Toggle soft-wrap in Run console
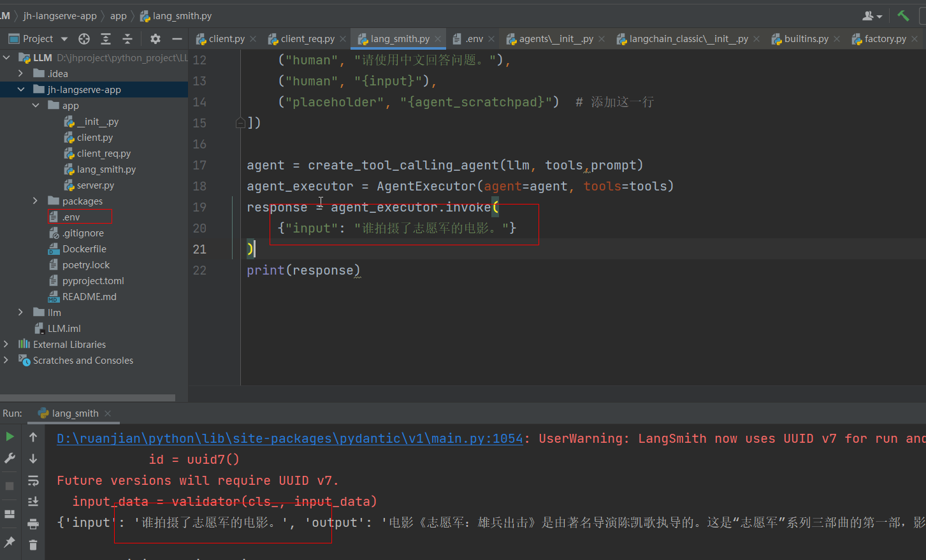Screen dimensions: 926x560 tap(33, 480)
